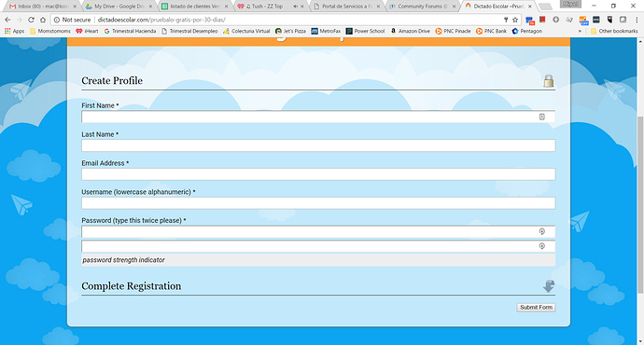Focus the Email Address input field
The height and width of the screenshot is (345, 644).
click(x=318, y=174)
